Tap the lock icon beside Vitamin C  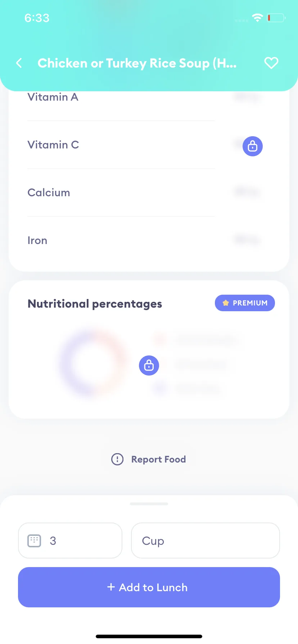[x=253, y=146]
